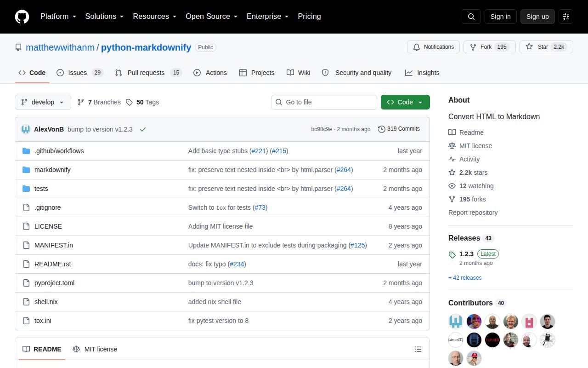This screenshot has height=368, width=588.
Task: Open the Pull requests tab
Action: click(x=148, y=73)
